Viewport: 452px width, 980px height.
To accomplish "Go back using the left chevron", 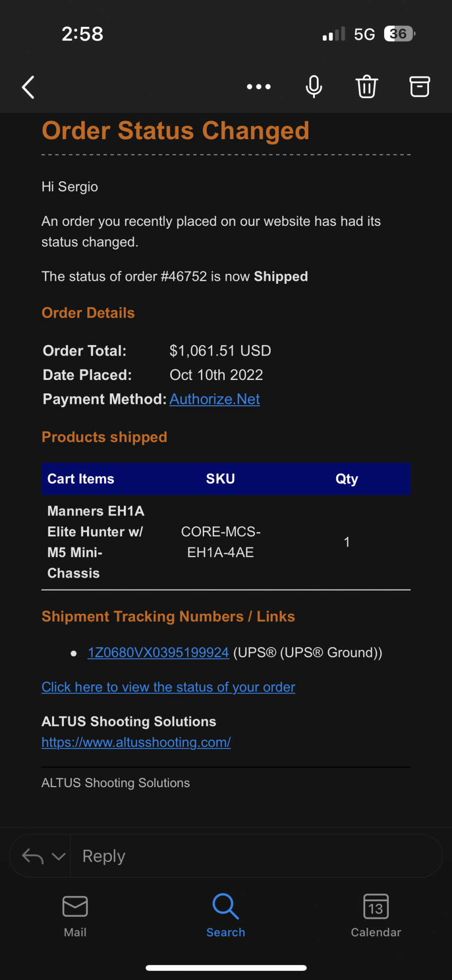I will point(29,87).
